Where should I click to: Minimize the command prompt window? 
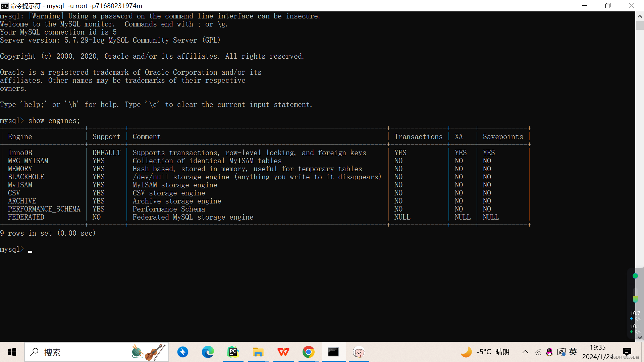click(585, 6)
